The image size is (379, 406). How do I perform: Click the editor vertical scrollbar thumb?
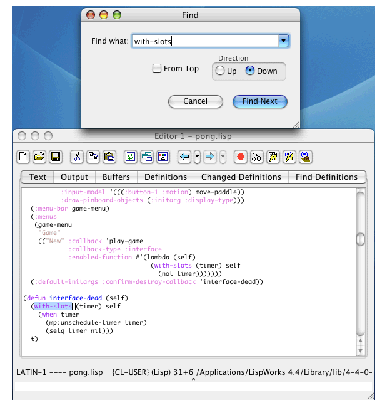tap(360, 239)
